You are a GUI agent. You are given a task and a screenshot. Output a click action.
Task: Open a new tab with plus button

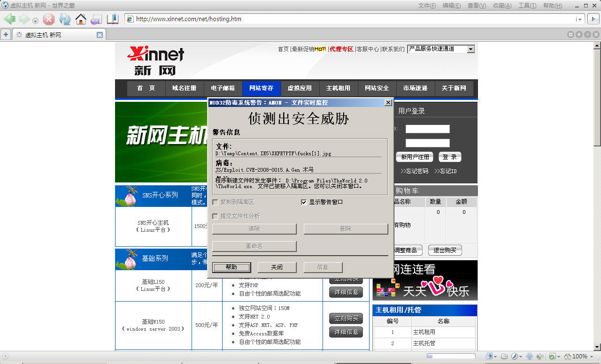[x=6, y=35]
